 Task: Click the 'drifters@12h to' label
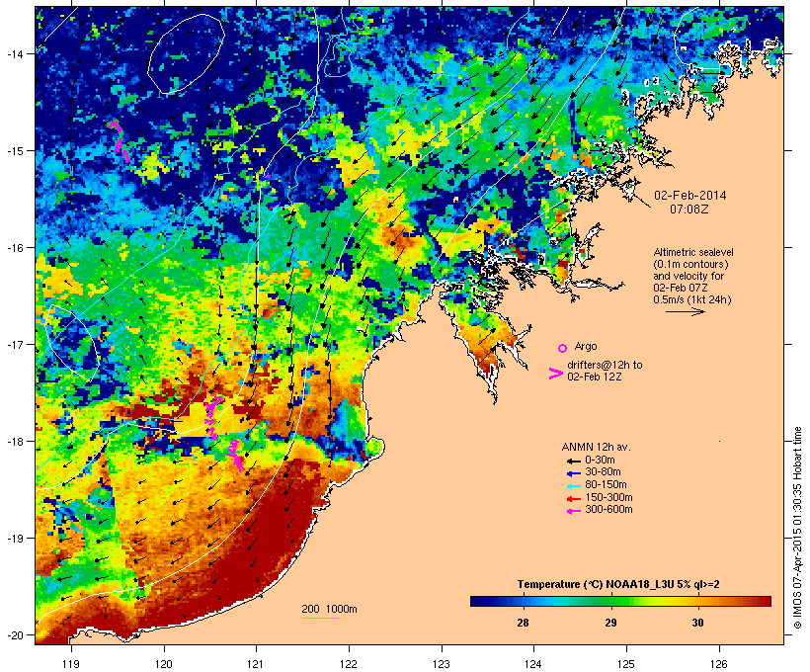coord(605,365)
